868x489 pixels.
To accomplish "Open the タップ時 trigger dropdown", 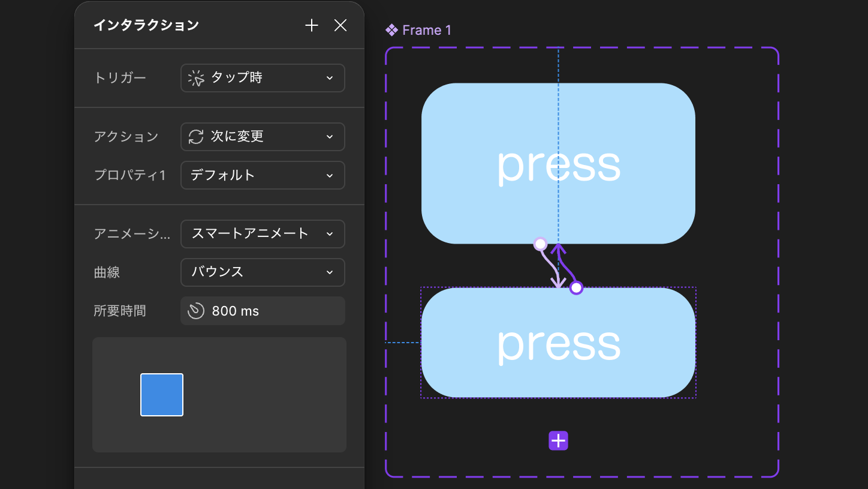I will [x=263, y=78].
